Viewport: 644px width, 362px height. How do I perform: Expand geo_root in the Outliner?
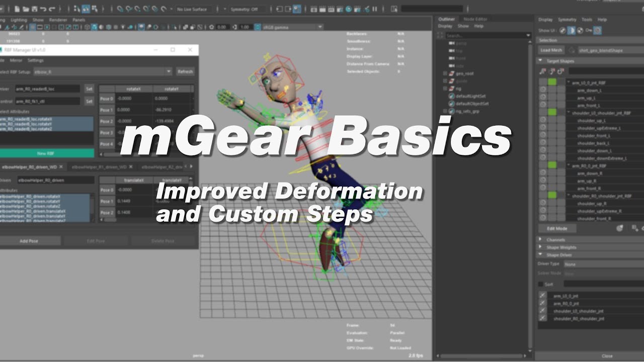445,73
